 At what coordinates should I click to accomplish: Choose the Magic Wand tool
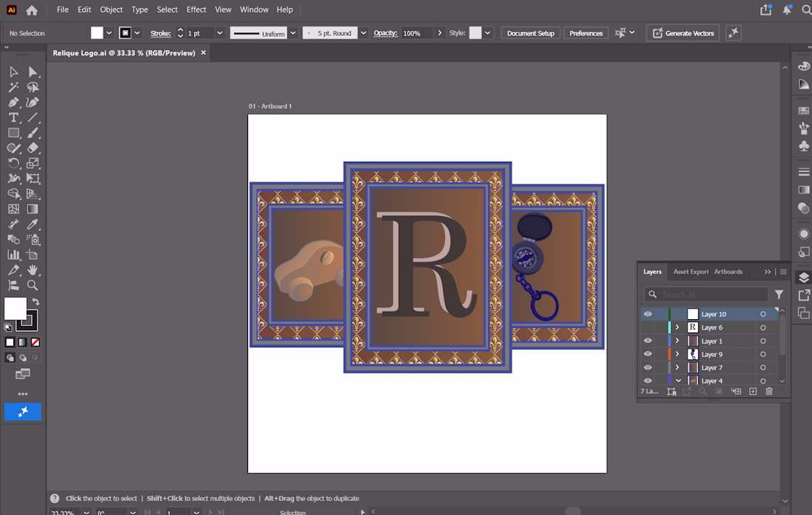(x=13, y=87)
